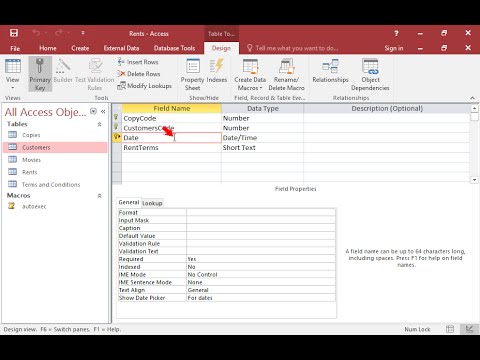
Task: Switch to the Create tab
Action: (x=80, y=48)
